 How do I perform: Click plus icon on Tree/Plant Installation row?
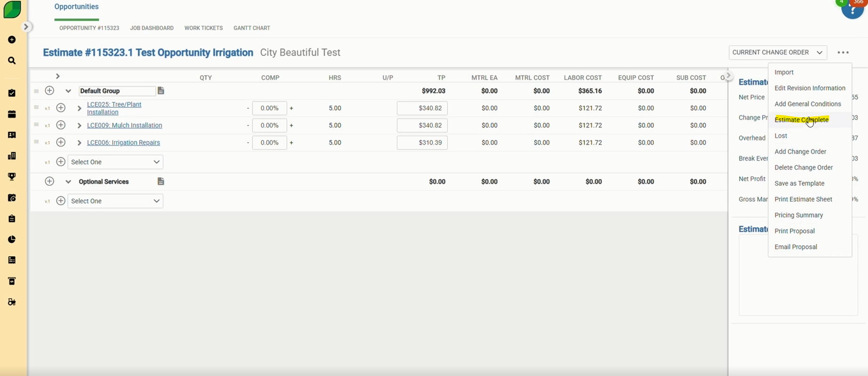point(61,108)
